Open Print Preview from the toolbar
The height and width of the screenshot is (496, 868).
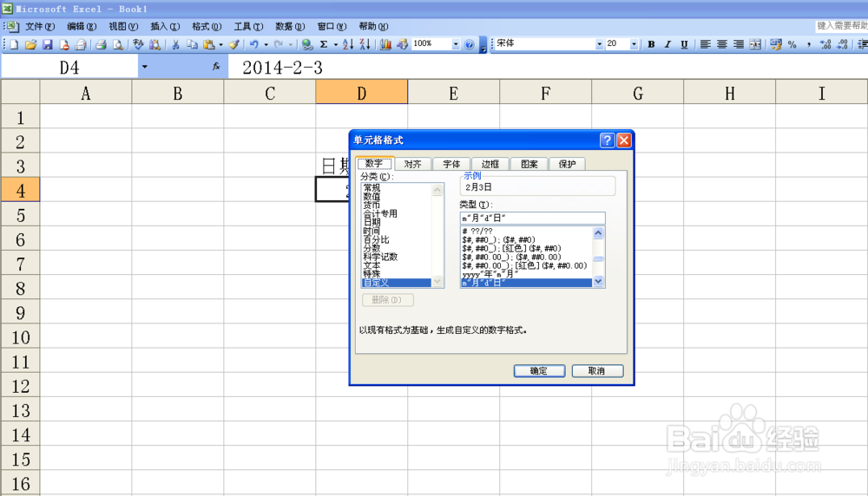tap(117, 45)
